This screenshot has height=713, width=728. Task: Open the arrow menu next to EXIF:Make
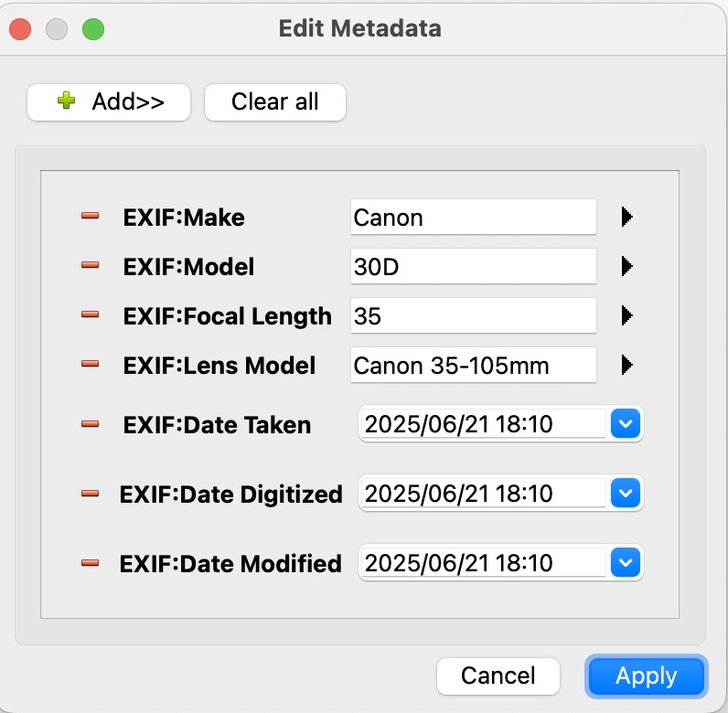click(626, 217)
